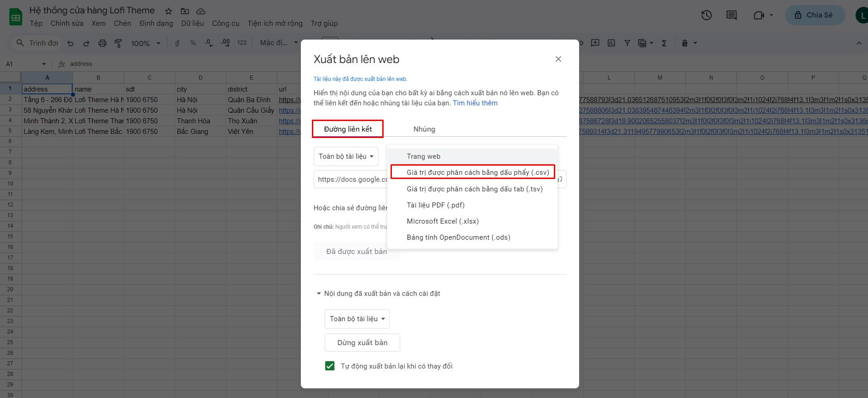868x398 pixels.
Task: Choose the .csv comma-separated option
Action: 472,173
